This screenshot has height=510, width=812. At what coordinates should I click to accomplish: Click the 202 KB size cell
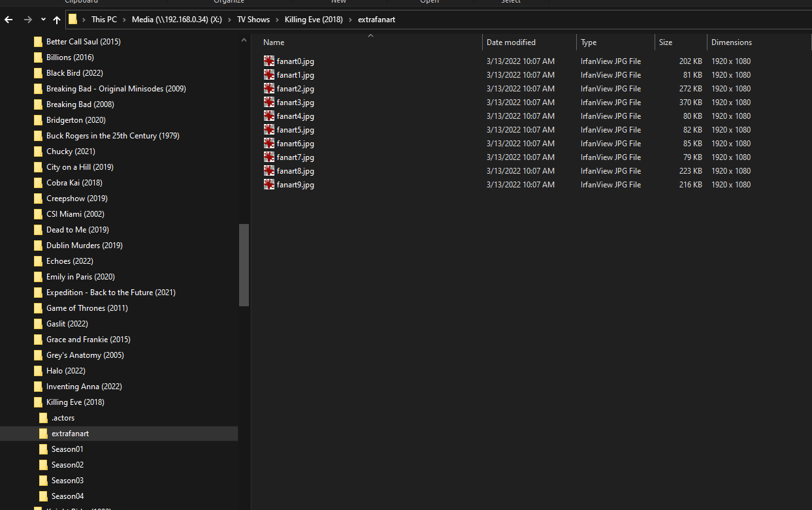coord(690,61)
